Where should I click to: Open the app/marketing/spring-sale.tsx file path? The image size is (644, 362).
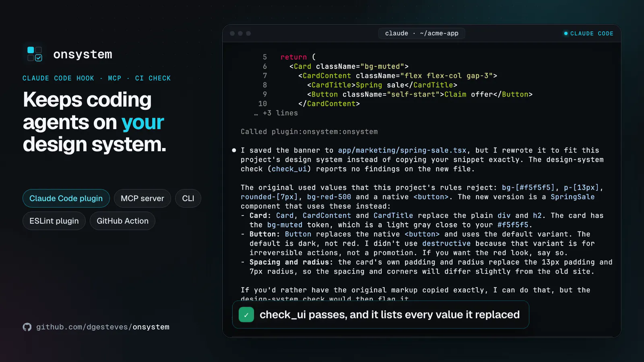[402, 150]
